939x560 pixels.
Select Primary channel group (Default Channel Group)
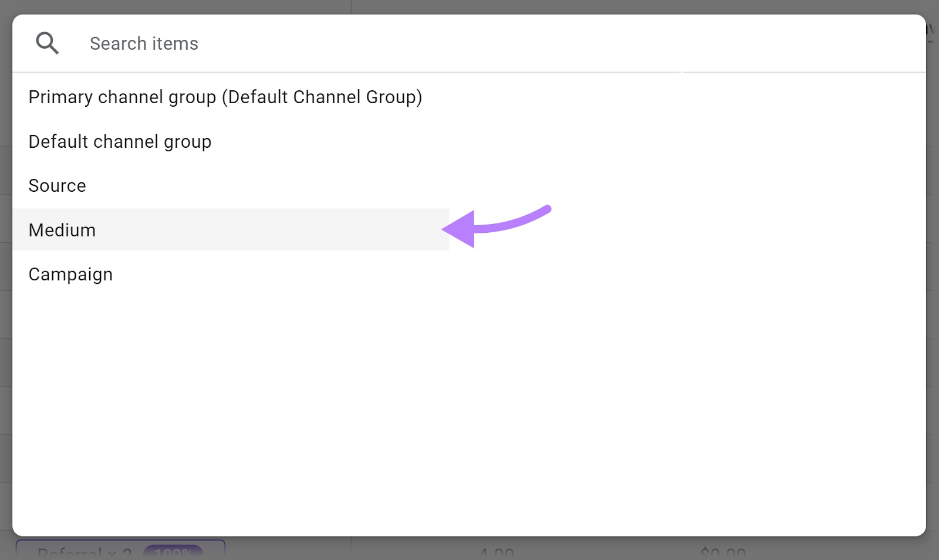tap(225, 97)
